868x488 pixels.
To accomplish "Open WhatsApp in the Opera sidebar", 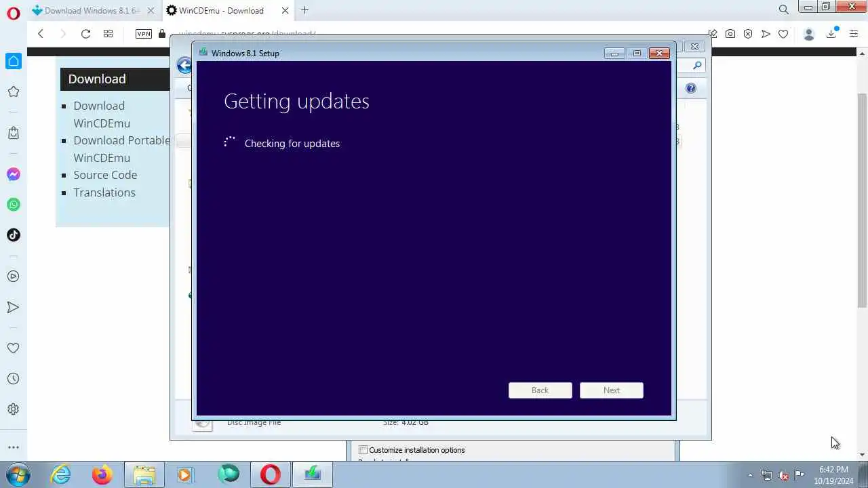I will click(x=14, y=205).
